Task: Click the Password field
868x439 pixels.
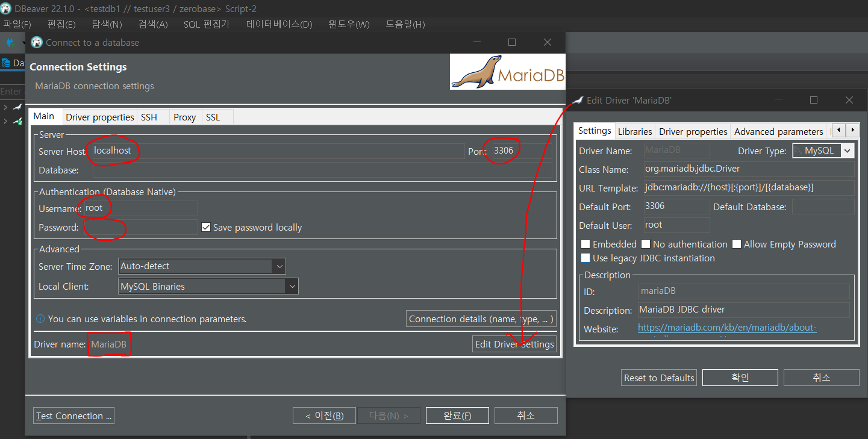Action: pyautogui.click(x=140, y=227)
